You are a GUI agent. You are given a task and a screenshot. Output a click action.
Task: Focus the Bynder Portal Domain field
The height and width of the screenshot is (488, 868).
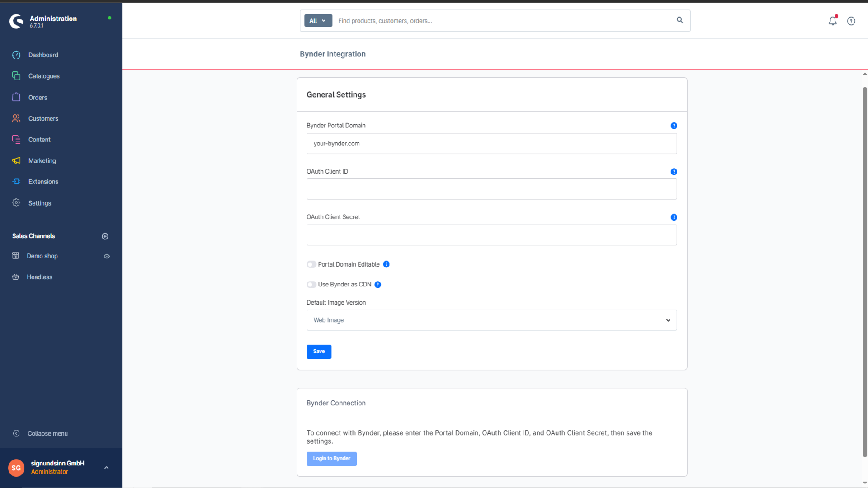[x=491, y=144]
